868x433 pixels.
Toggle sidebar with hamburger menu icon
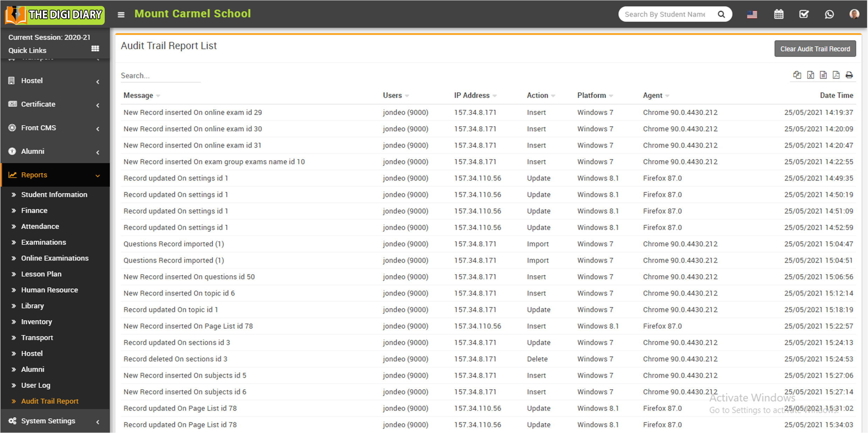[x=121, y=14]
